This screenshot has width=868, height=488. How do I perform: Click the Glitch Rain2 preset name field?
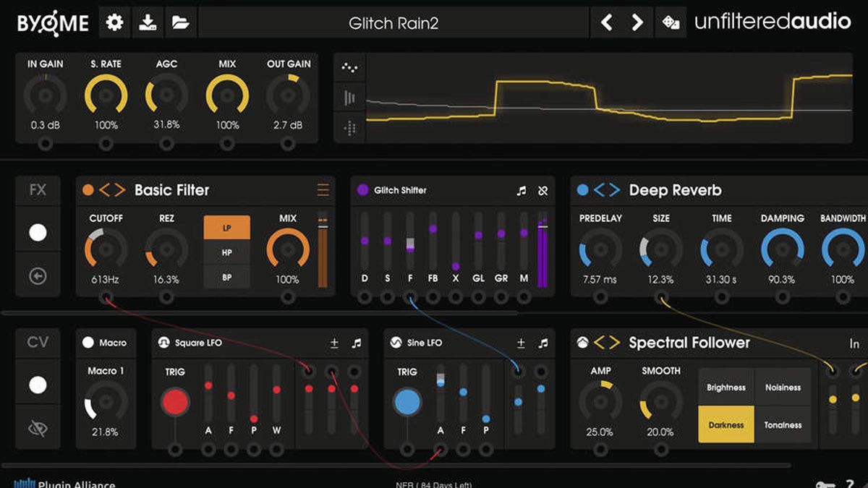(393, 22)
